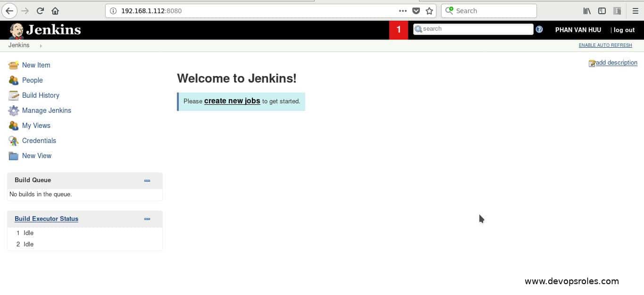The image size is (644, 295).
Task: Click the create new jobs link
Action: [232, 101]
